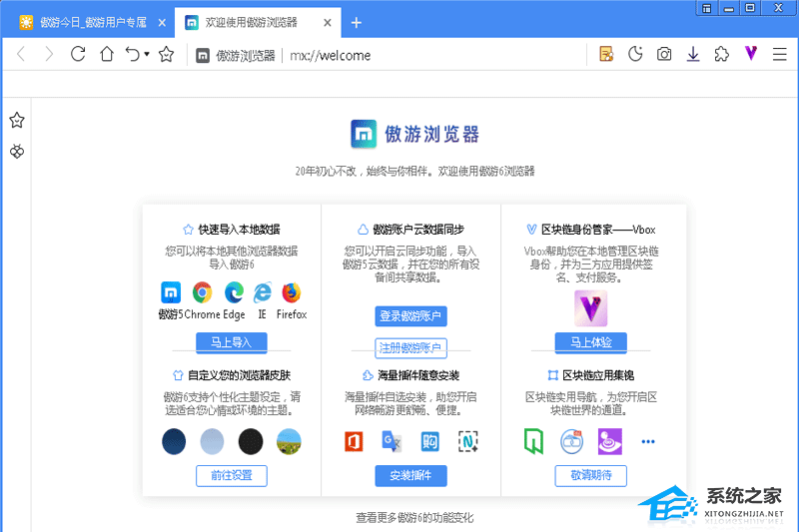Click the large Vbox logo
This screenshot has height=532, width=799.
click(x=590, y=308)
